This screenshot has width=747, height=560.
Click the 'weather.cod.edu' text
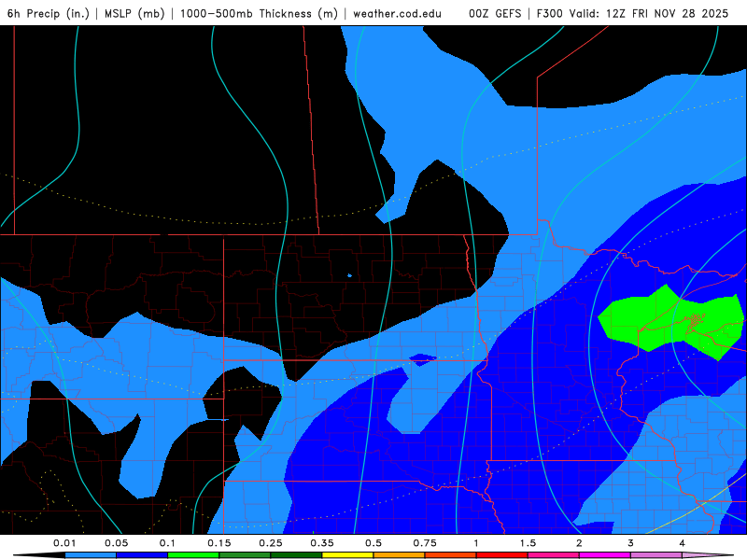point(398,13)
